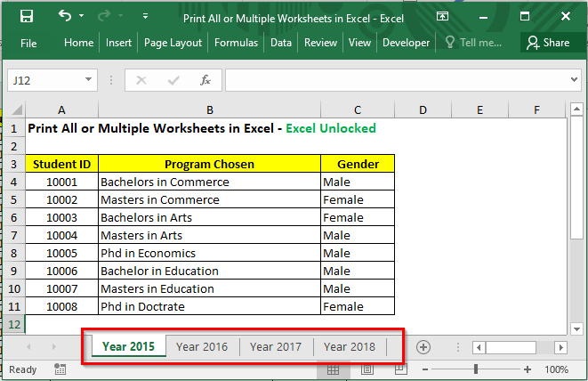Screen dimensions: 588x381
Task: Open the Undo history dropdown arrow
Action: point(81,16)
